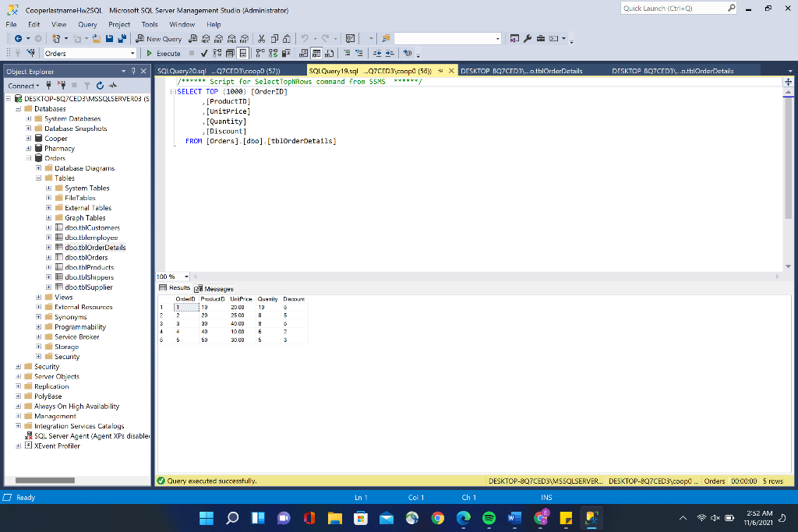Image resolution: width=798 pixels, height=532 pixels.
Task: Toggle the IntelliSense Enabled icon
Action: pos(243,54)
